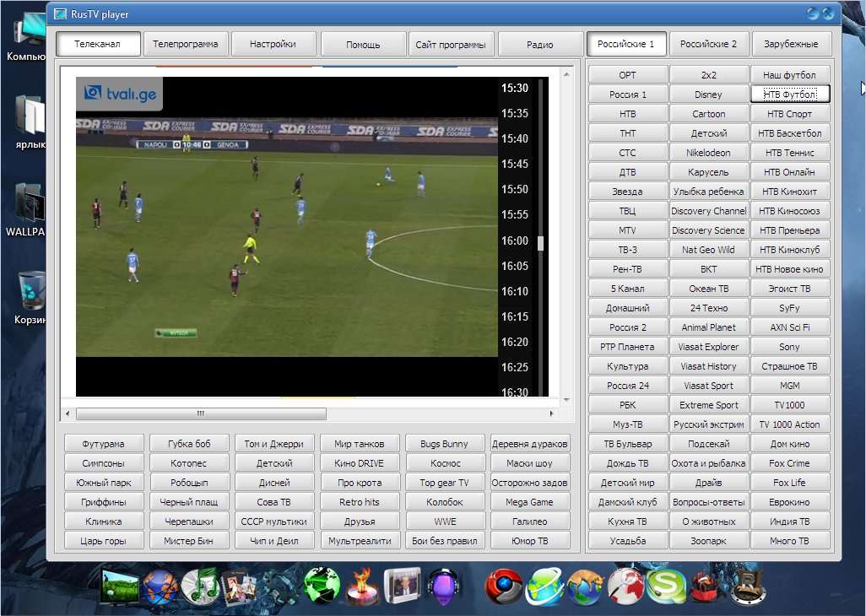Click the tvali.ge logo in the video
Screen dimensions: 866x616
click(x=120, y=94)
